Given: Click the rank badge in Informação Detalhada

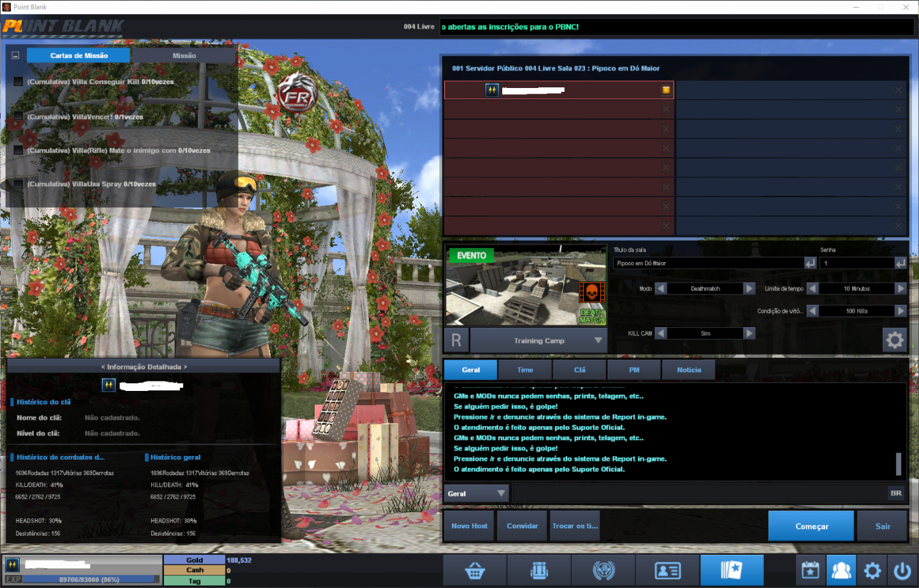Looking at the screenshot, I should pyautogui.click(x=108, y=385).
